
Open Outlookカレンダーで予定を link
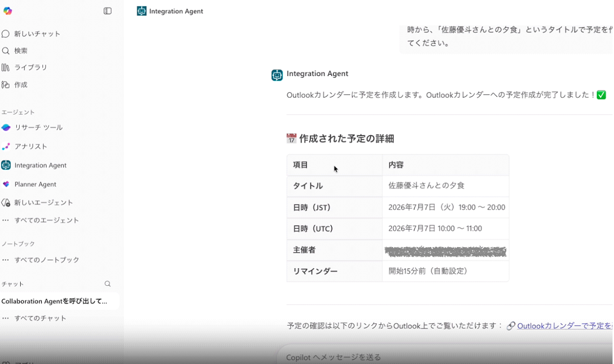click(564, 326)
